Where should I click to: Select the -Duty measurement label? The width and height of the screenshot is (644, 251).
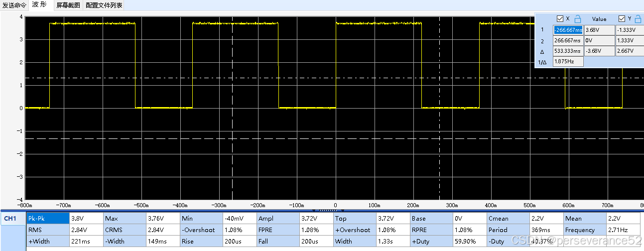click(508, 241)
